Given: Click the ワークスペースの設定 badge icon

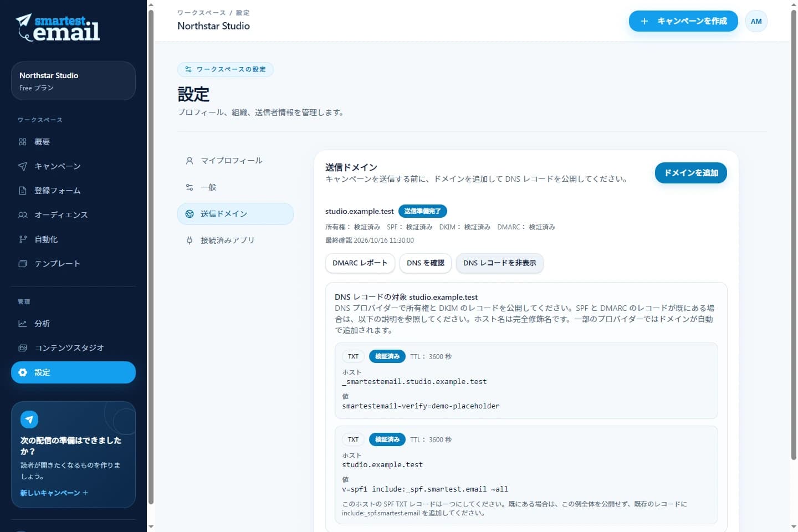Looking at the screenshot, I should 188,69.
